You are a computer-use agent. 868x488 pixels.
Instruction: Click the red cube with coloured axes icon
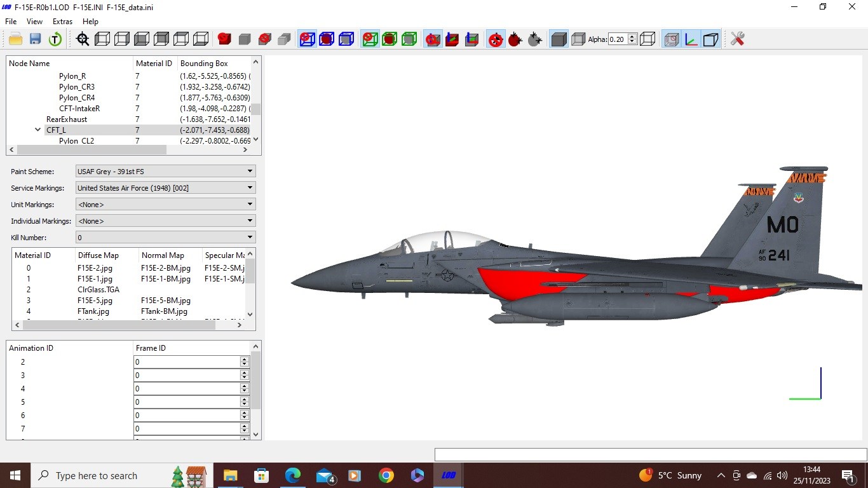coord(452,39)
